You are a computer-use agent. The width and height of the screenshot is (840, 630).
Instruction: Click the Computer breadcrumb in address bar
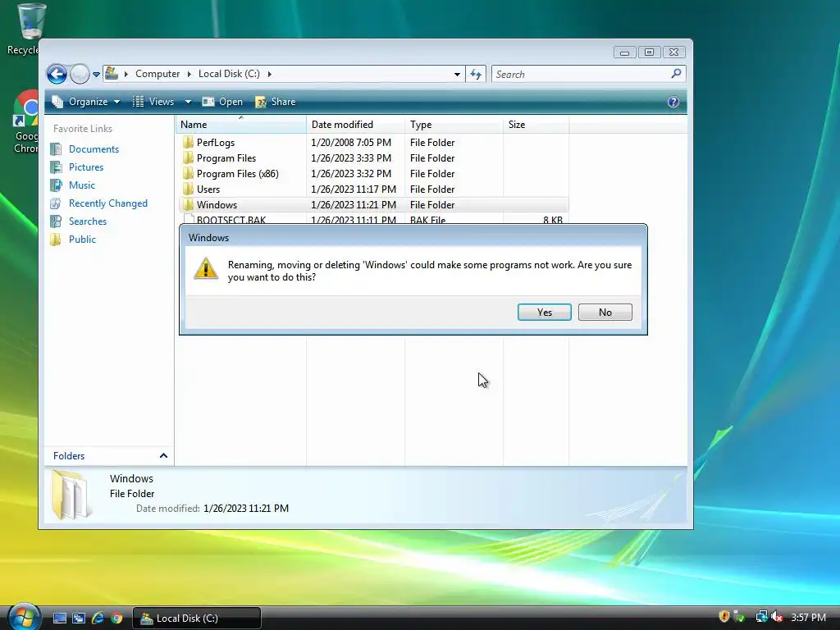pyautogui.click(x=157, y=74)
